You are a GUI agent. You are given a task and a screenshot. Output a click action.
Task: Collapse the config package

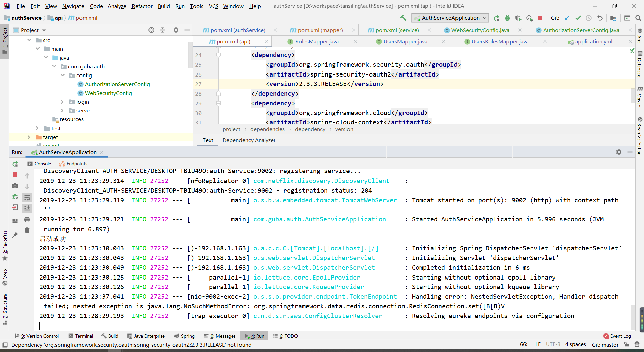click(63, 75)
